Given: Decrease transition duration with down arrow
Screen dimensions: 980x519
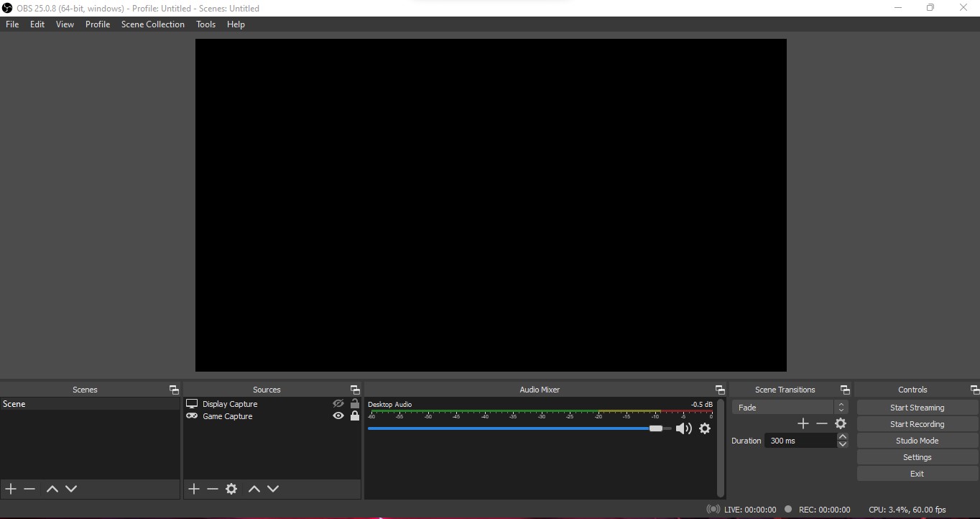Looking at the screenshot, I should point(842,444).
